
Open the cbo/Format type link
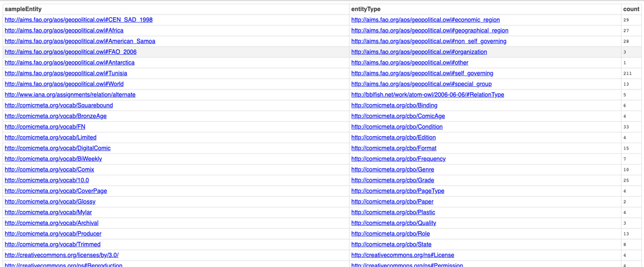point(393,149)
